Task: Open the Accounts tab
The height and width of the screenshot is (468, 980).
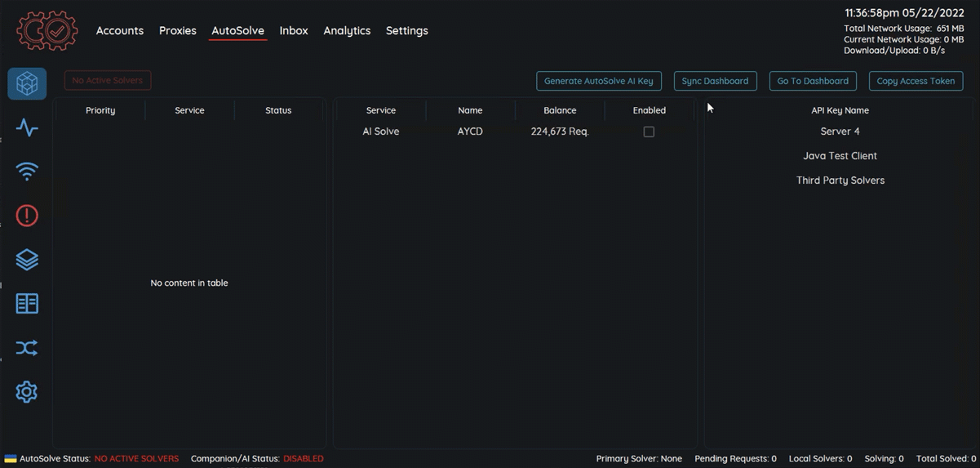Action: [x=120, y=30]
